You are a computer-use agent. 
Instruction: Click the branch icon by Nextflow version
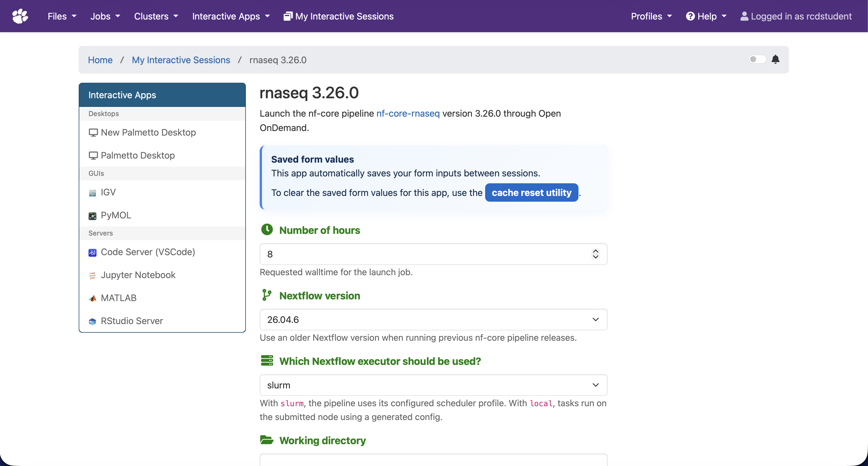point(267,295)
